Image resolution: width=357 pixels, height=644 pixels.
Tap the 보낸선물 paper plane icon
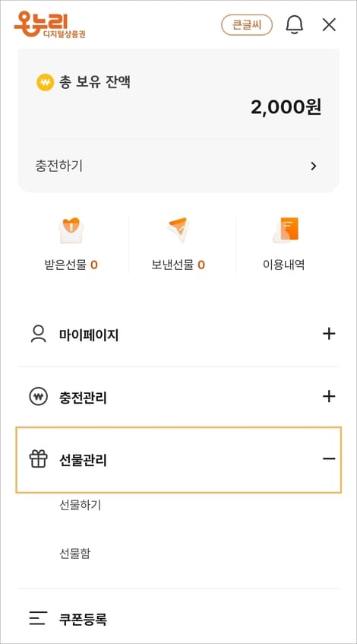(x=178, y=230)
